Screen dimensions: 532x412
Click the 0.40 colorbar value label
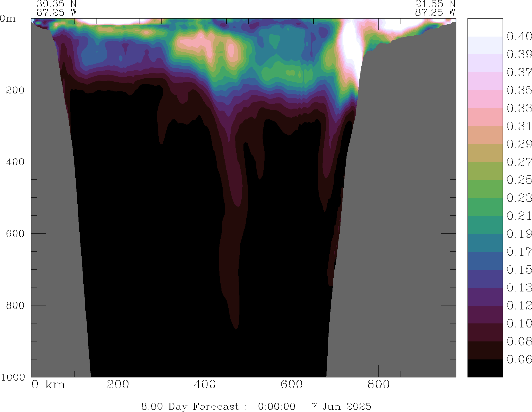tap(519, 37)
